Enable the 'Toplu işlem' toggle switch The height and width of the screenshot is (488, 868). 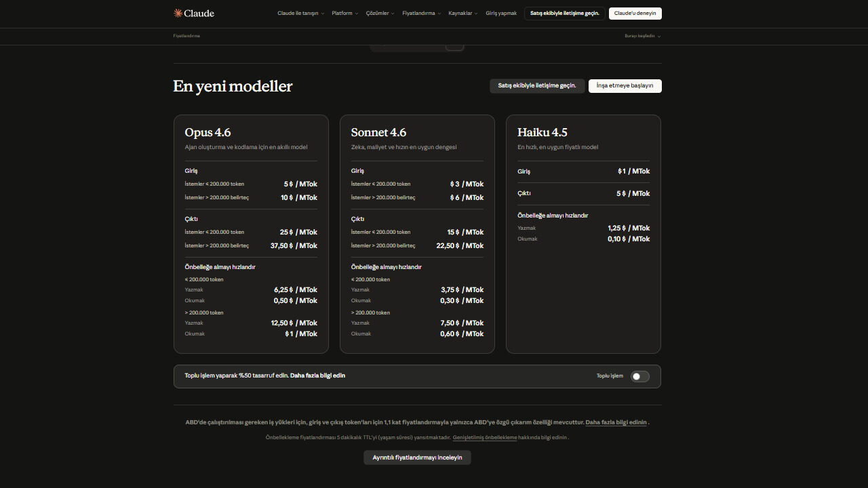639,376
